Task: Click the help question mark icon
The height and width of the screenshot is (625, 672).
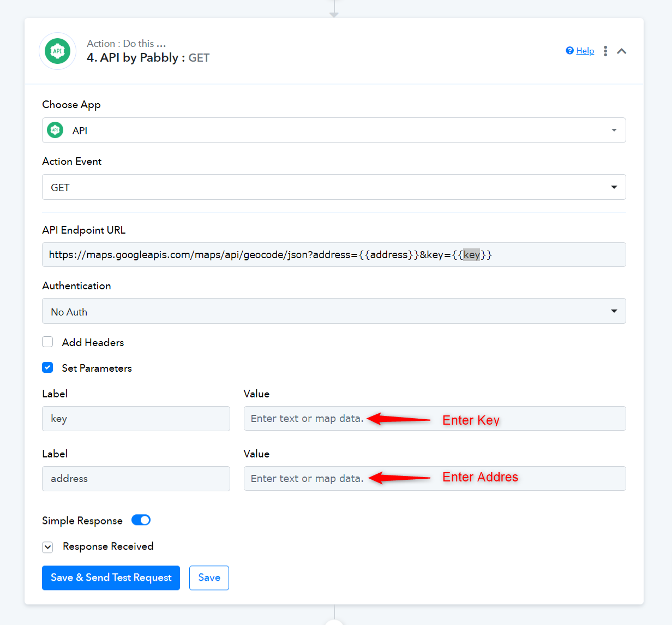Action: coord(569,51)
